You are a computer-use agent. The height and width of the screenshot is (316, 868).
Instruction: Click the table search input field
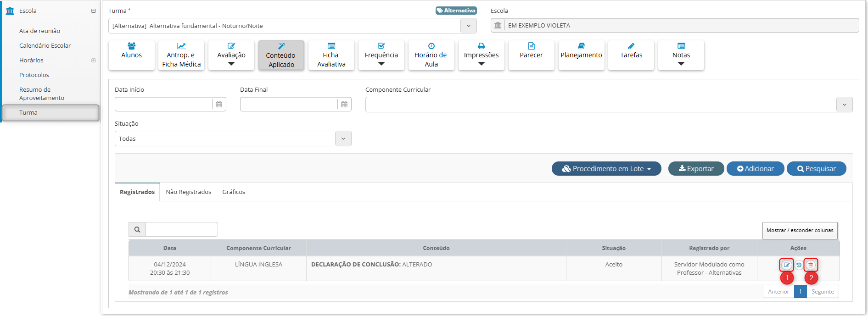tap(182, 229)
